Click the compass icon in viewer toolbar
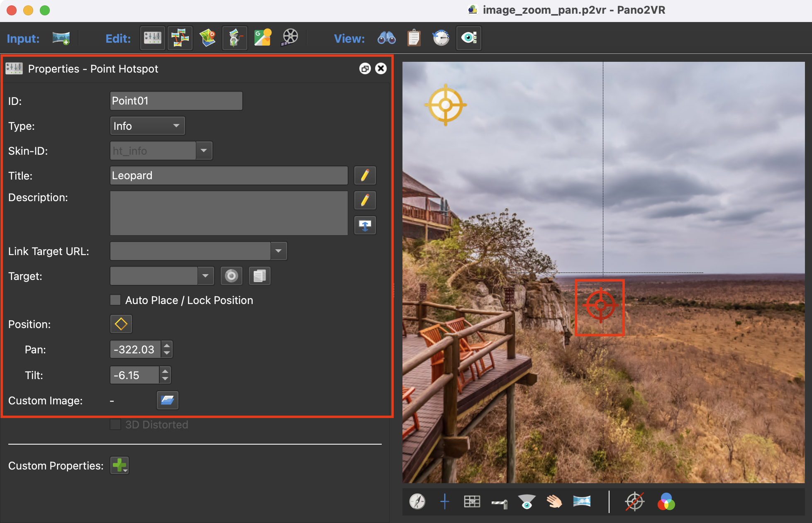812x523 pixels. pyautogui.click(x=417, y=502)
